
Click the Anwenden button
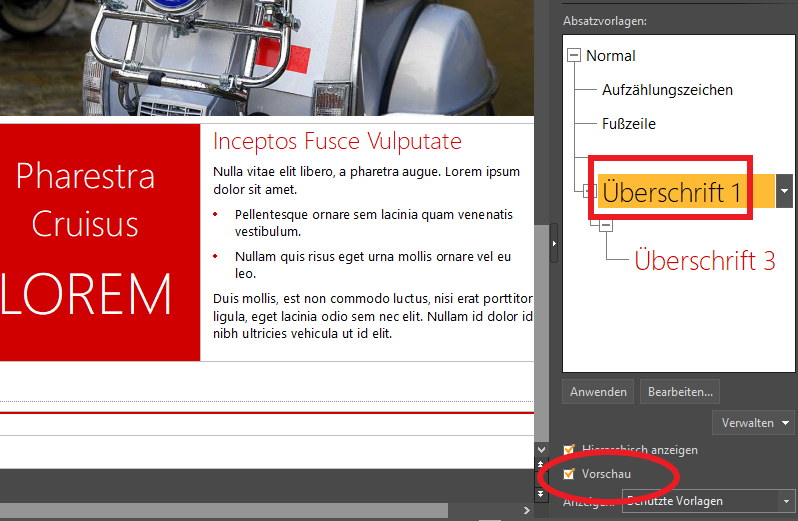click(x=598, y=391)
